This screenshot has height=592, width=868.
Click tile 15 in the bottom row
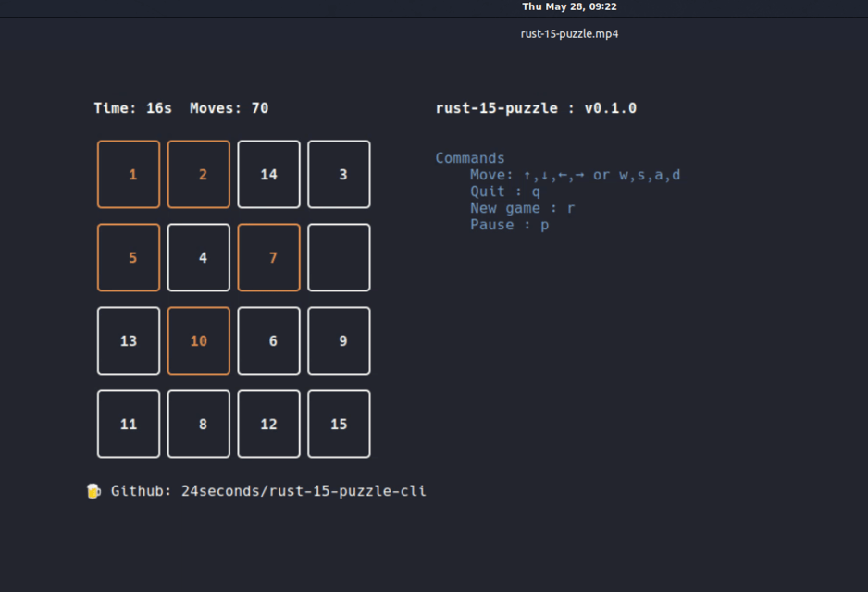[339, 424]
